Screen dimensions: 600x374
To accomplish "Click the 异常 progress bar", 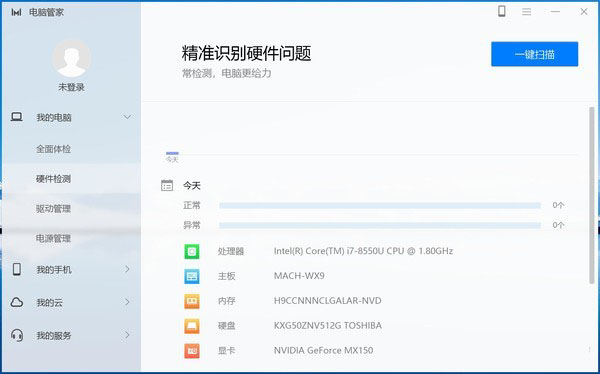I will pos(380,225).
